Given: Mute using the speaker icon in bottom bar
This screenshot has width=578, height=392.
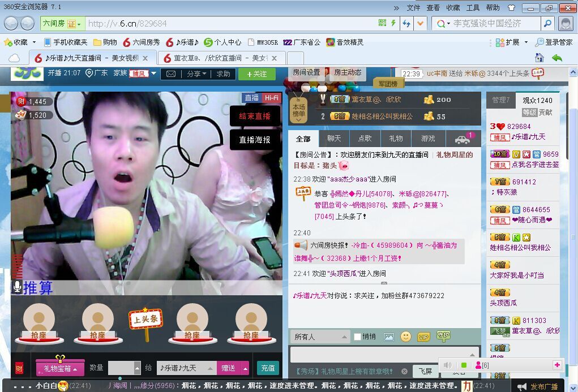Looking at the screenshot, I should [447, 365].
